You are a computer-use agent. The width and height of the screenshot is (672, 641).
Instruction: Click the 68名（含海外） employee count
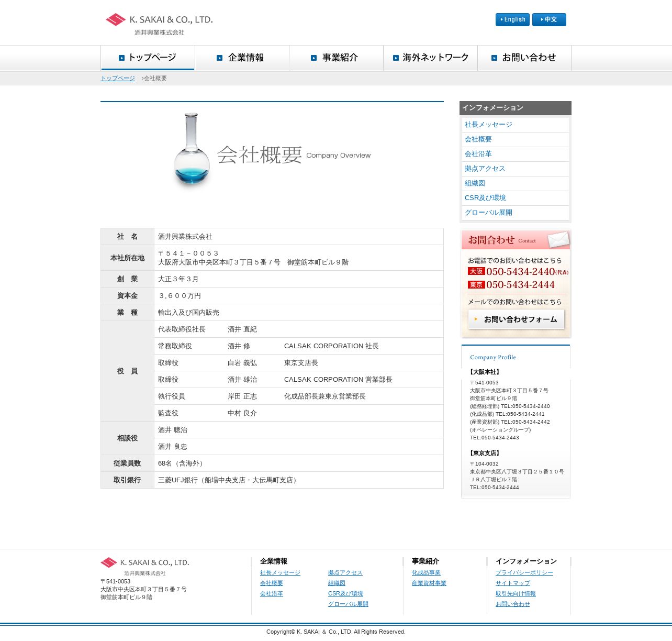coord(182,463)
